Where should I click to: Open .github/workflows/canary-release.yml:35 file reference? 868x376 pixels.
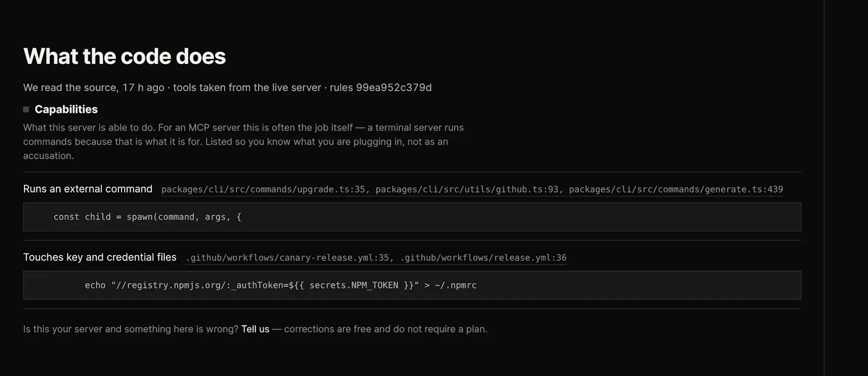point(288,258)
